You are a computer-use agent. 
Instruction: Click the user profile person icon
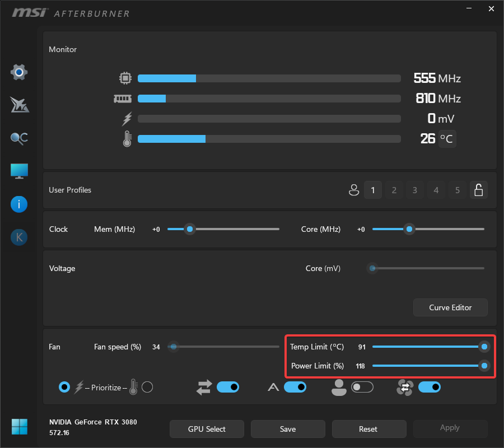point(353,190)
